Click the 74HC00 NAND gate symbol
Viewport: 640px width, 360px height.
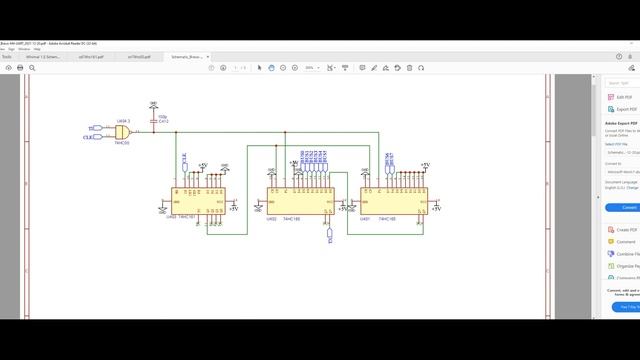point(122,132)
